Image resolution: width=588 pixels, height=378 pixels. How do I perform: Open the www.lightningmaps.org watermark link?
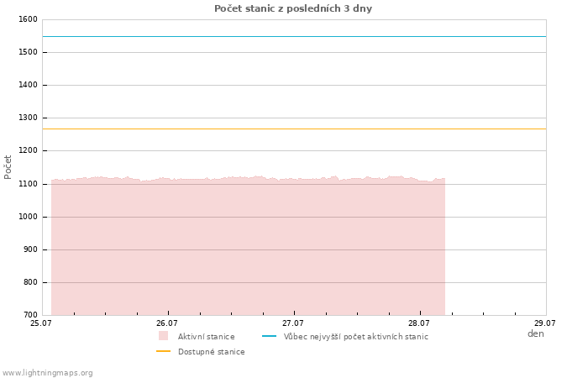pos(47,373)
